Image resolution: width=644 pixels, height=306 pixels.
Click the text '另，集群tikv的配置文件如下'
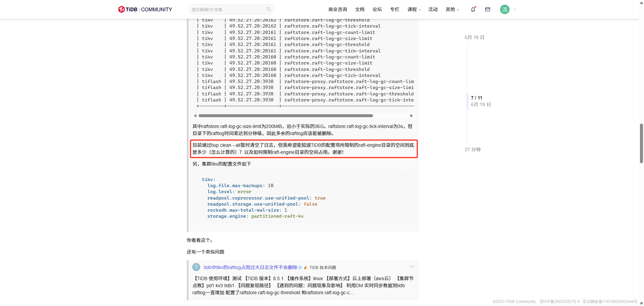pos(222,164)
